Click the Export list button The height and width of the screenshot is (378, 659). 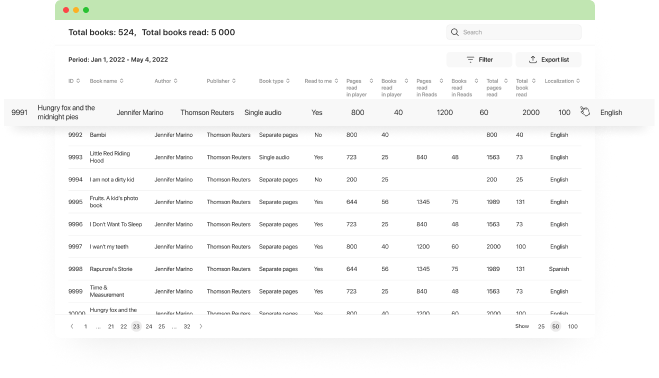pyautogui.click(x=548, y=60)
